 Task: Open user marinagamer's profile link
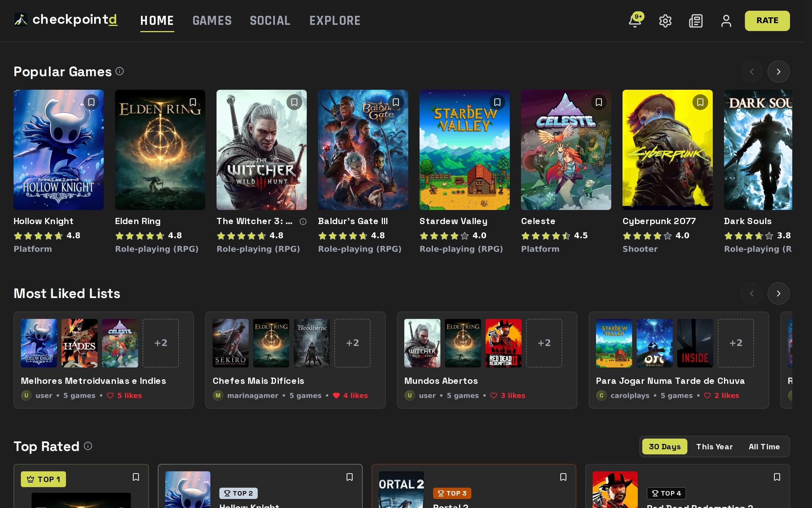[x=253, y=395]
